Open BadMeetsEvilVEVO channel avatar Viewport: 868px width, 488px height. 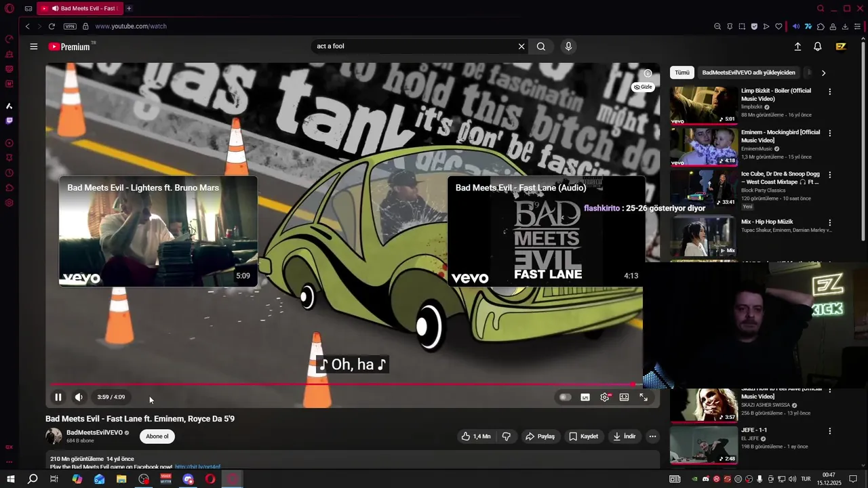point(54,436)
